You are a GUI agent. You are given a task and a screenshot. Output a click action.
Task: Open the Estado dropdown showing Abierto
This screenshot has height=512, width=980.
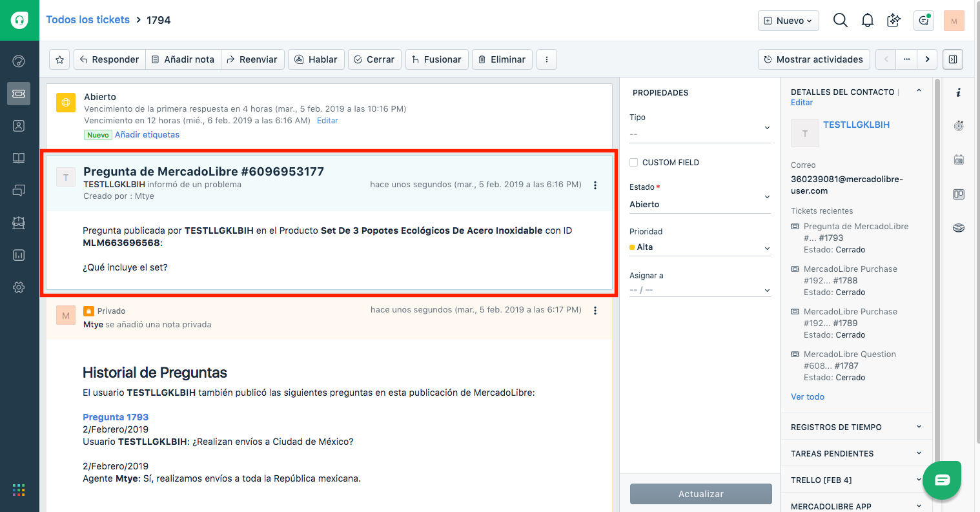click(700, 204)
